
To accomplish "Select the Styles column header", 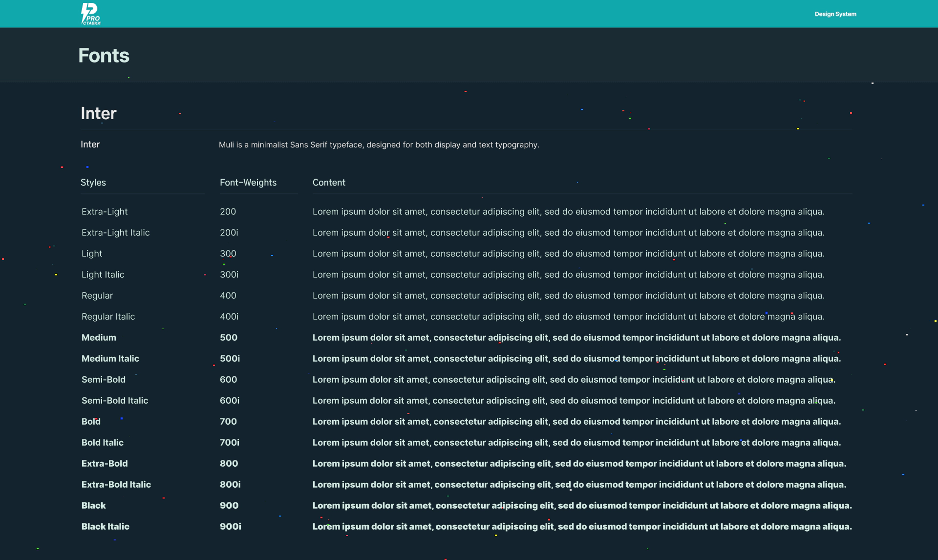I will 93,183.
